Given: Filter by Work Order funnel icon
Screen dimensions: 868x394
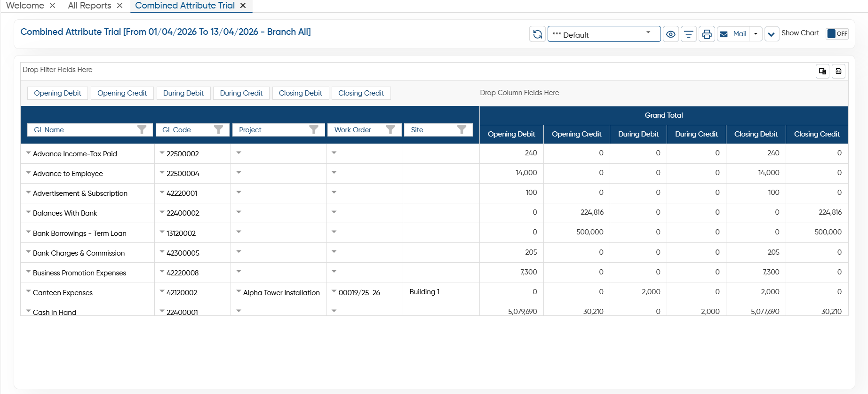Looking at the screenshot, I should pos(390,129).
